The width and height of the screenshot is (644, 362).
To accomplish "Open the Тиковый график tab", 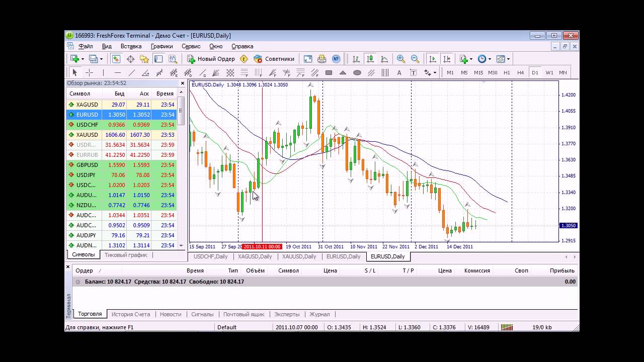I will 126,255.
